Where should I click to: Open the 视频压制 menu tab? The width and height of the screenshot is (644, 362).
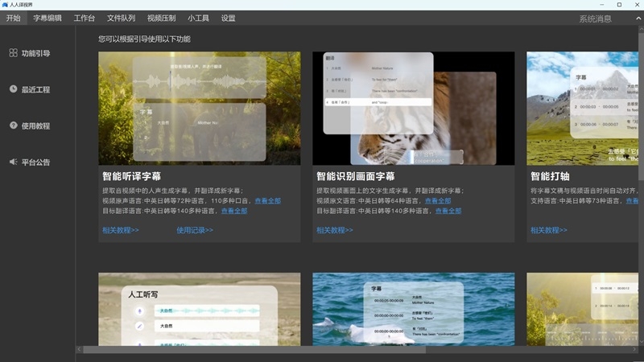[x=162, y=18]
